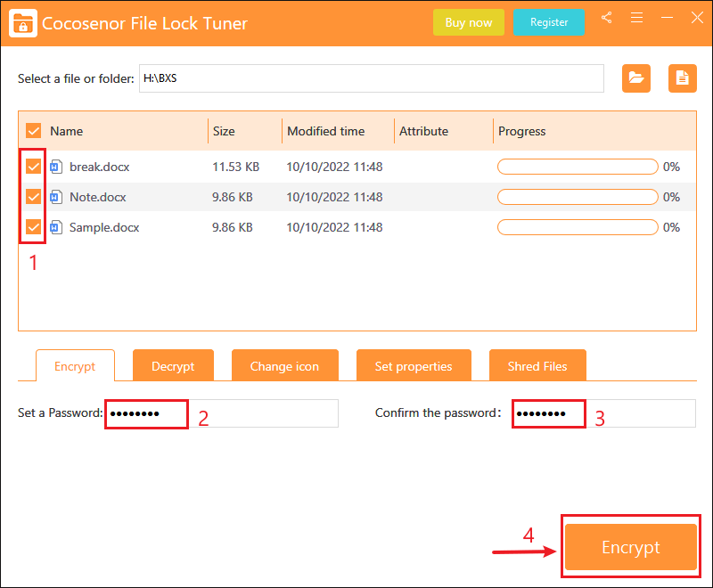The width and height of the screenshot is (713, 588).
Task: Open the Shred Files tab
Action: pos(537,366)
